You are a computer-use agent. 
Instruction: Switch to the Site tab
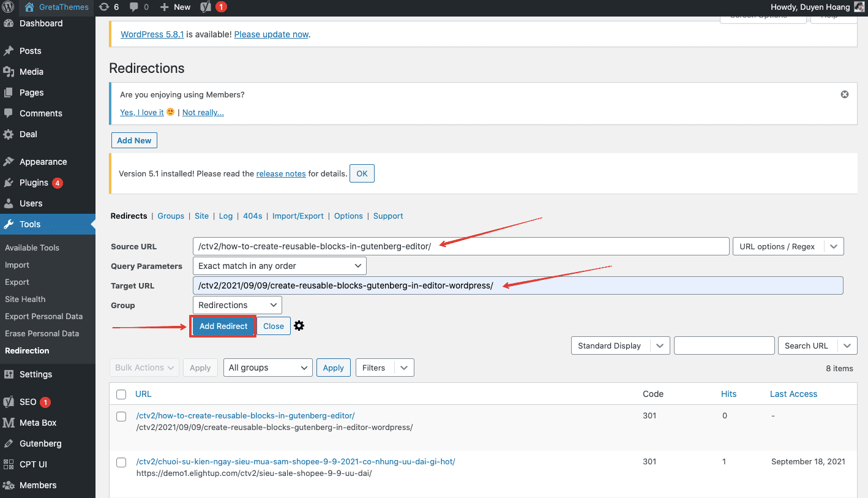point(202,216)
